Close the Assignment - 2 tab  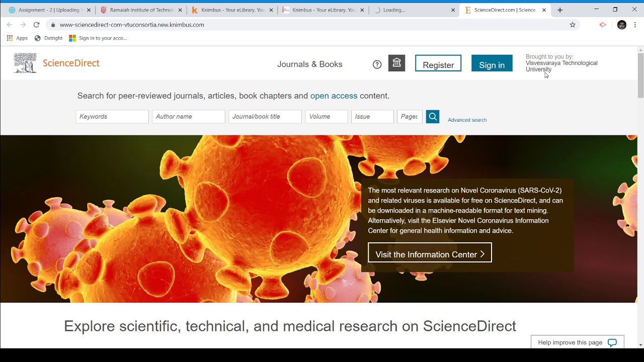pos(89,10)
